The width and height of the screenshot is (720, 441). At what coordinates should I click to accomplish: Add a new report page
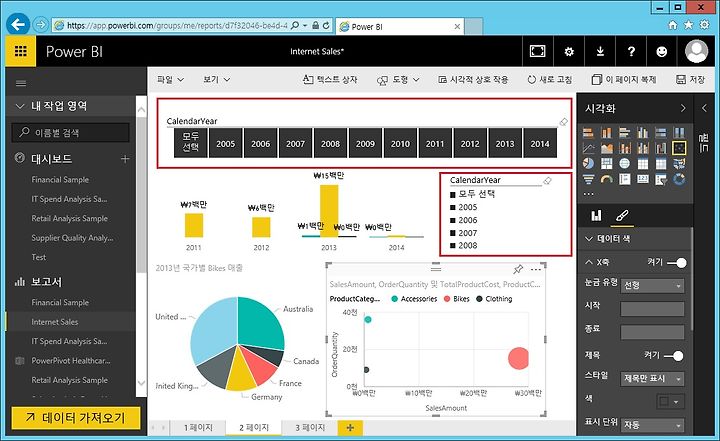tap(350, 428)
